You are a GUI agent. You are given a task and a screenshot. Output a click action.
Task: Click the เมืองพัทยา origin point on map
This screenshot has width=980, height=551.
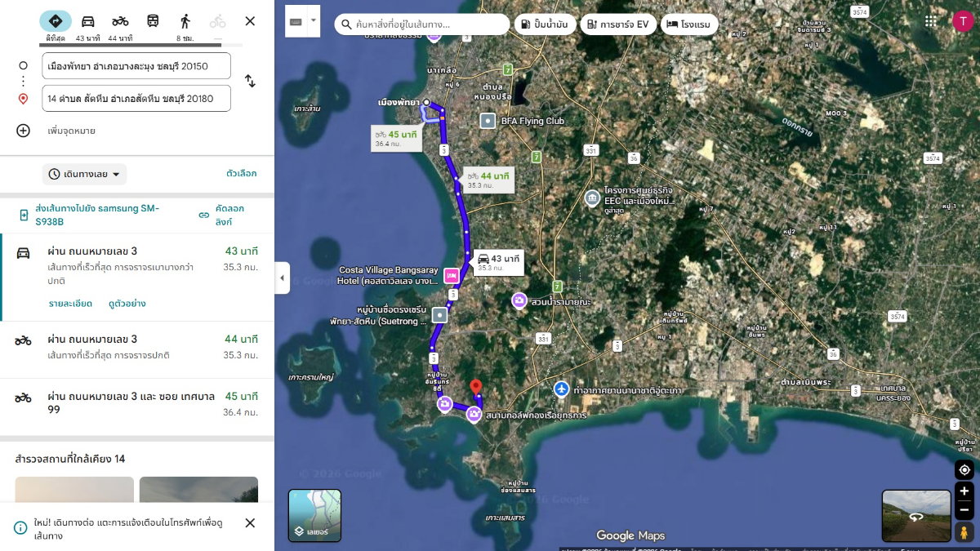[426, 102]
